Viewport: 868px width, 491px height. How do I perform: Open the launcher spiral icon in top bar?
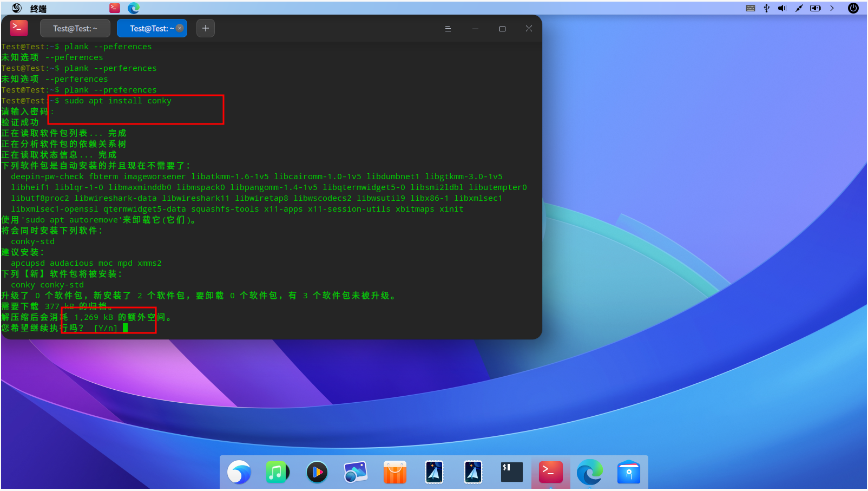17,8
